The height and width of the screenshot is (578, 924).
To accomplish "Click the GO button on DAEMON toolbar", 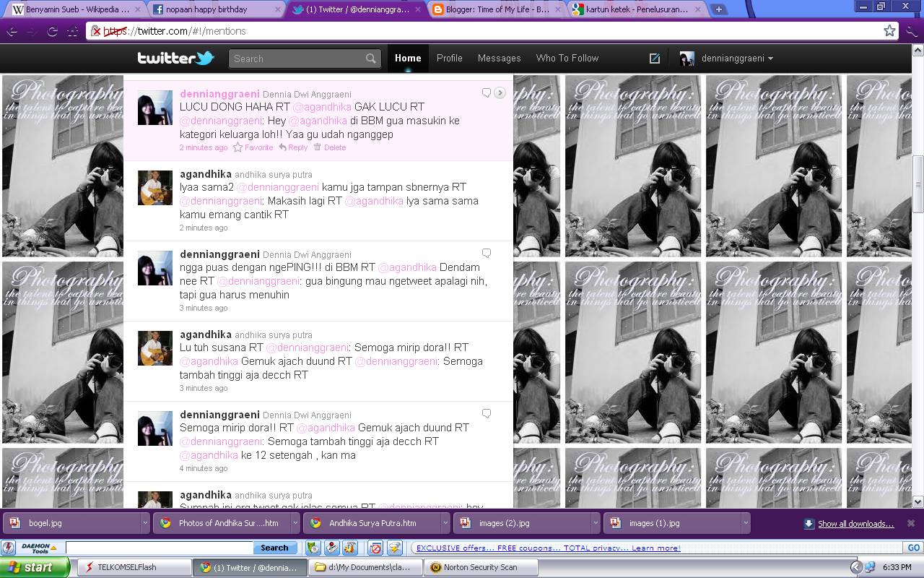I will 914,548.
